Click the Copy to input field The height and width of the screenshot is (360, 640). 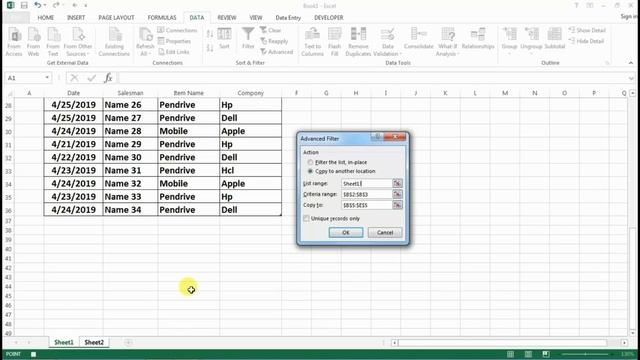367,205
